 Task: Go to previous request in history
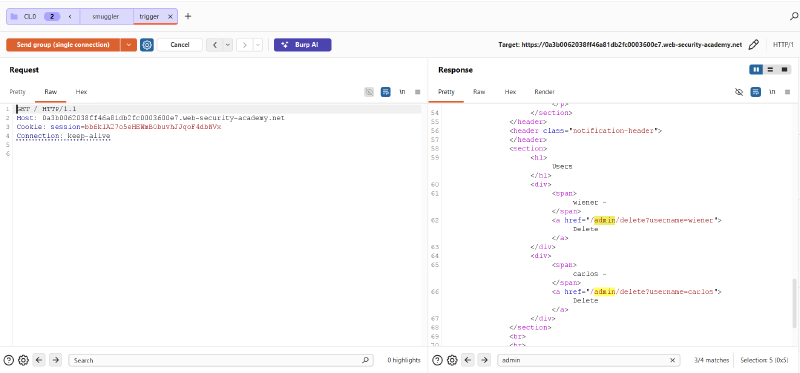pos(215,45)
